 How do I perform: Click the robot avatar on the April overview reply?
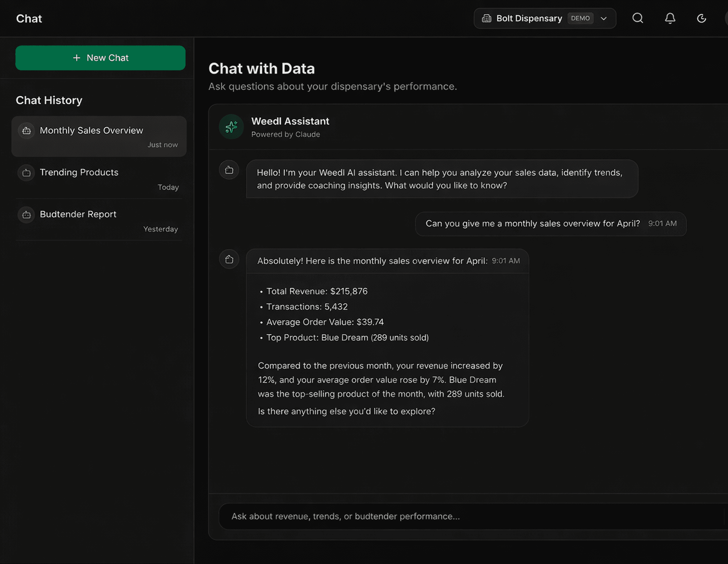click(x=229, y=259)
